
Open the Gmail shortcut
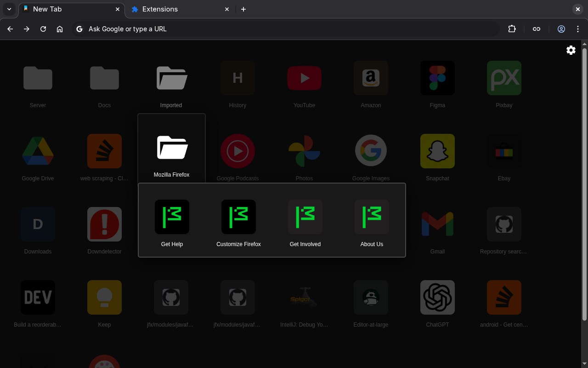coord(437,230)
